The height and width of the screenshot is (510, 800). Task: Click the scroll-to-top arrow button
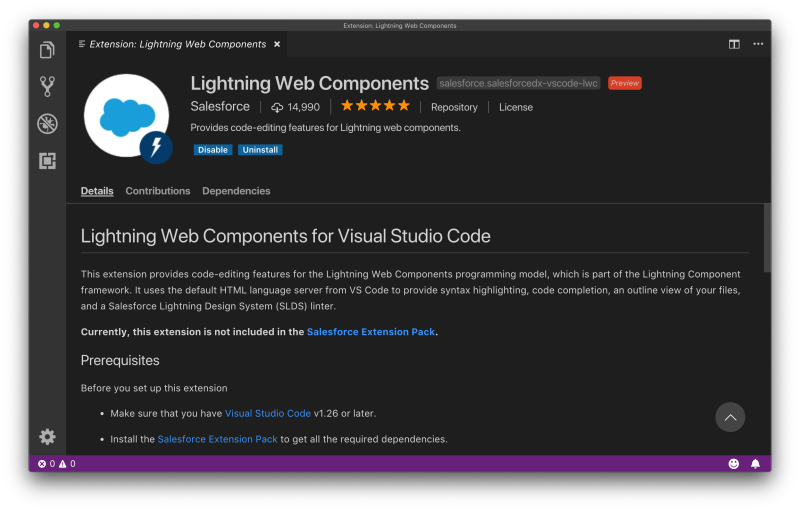coord(730,417)
